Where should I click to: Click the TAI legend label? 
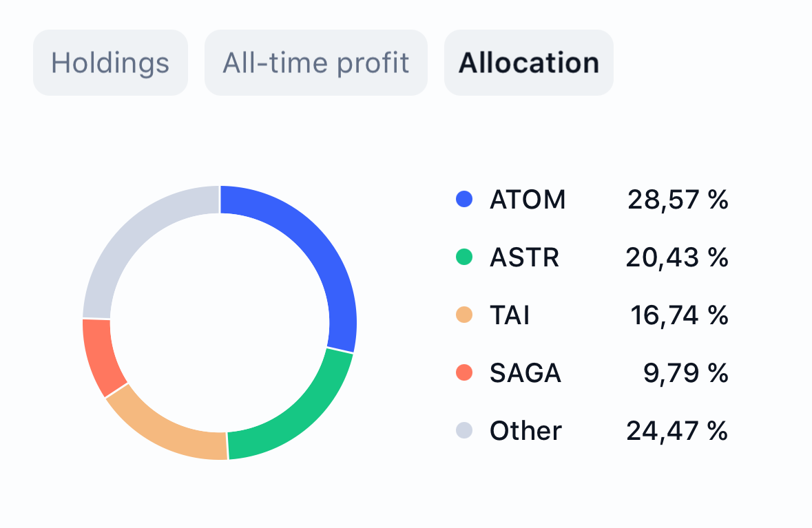pos(510,315)
